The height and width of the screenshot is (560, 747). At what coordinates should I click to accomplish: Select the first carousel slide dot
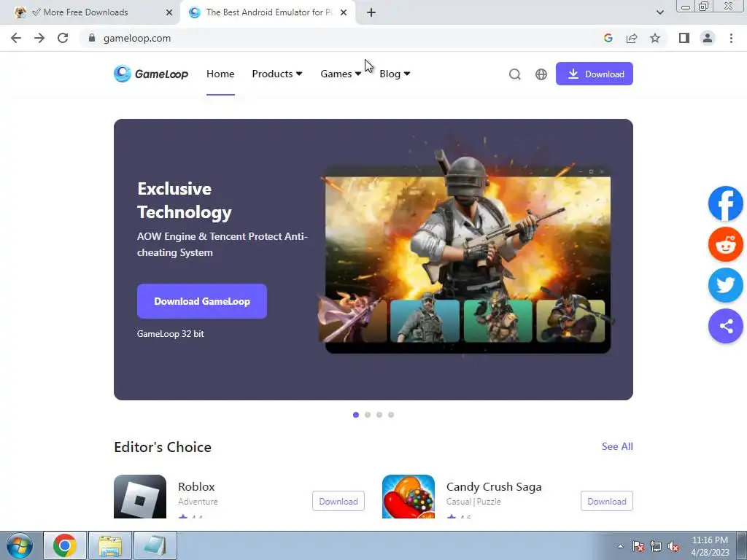(x=356, y=415)
